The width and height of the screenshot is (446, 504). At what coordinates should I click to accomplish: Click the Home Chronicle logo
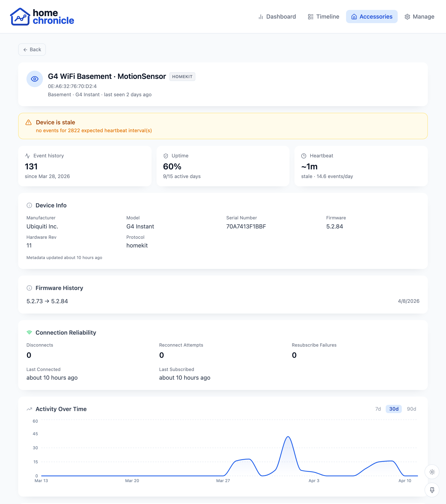pyautogui.click(x=42, y=17)
